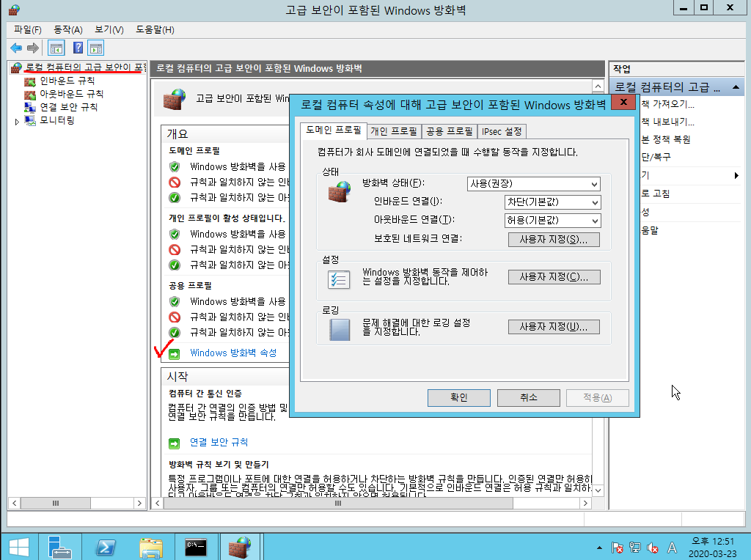Image resolution: width=751 pixels, height=560 pixels.
Task: Click the clock showing 오후 12:51
Action: click(x=713, y=542)
